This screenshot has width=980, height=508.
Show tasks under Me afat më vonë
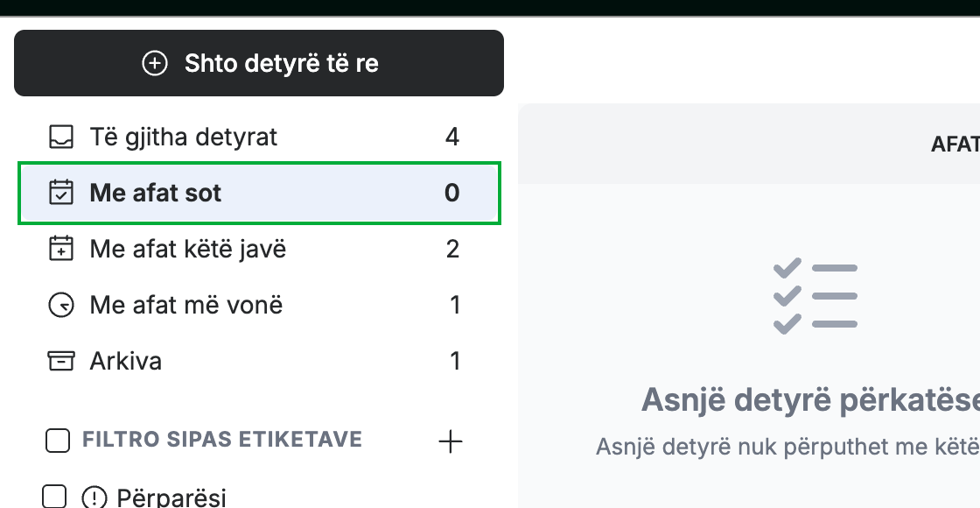pos(259,306)
